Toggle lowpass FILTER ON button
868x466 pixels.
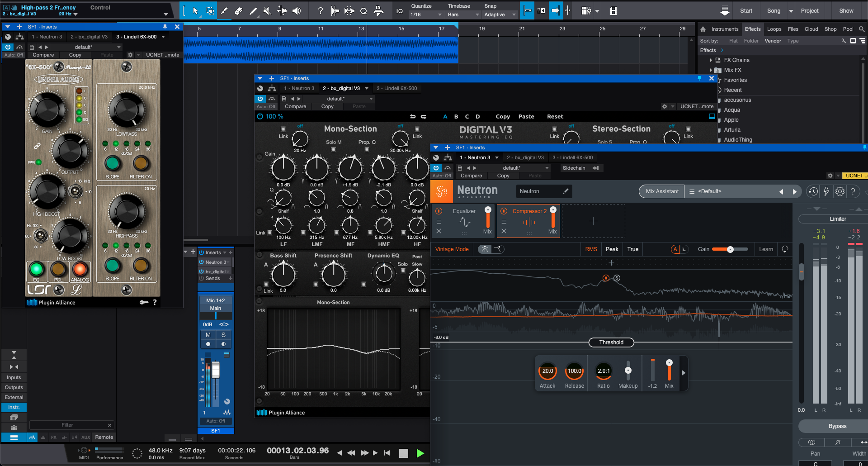click(141, 163)
